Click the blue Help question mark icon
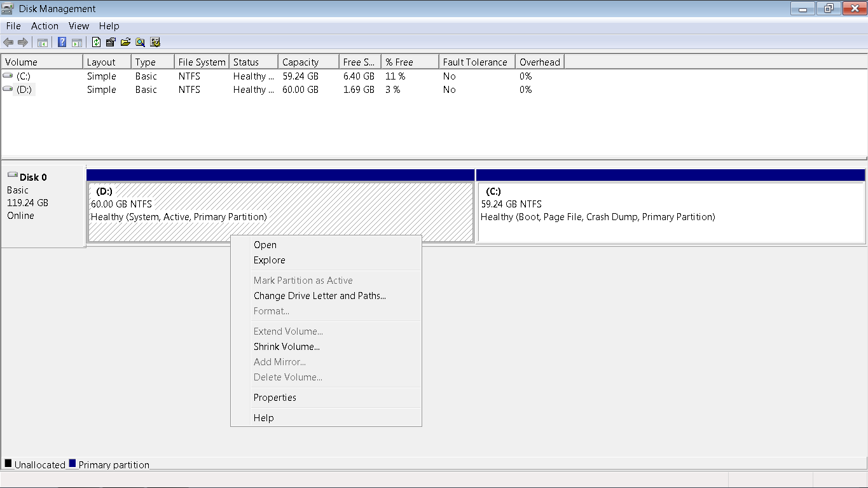Image resolution: width=868 pixels, height=488 pixels. 62,43
